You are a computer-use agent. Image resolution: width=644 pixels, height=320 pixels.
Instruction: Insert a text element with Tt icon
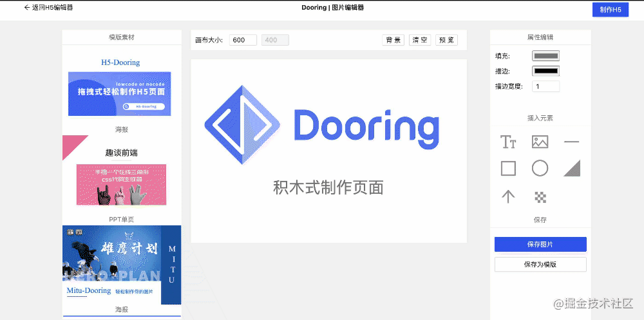coord(508,142)
